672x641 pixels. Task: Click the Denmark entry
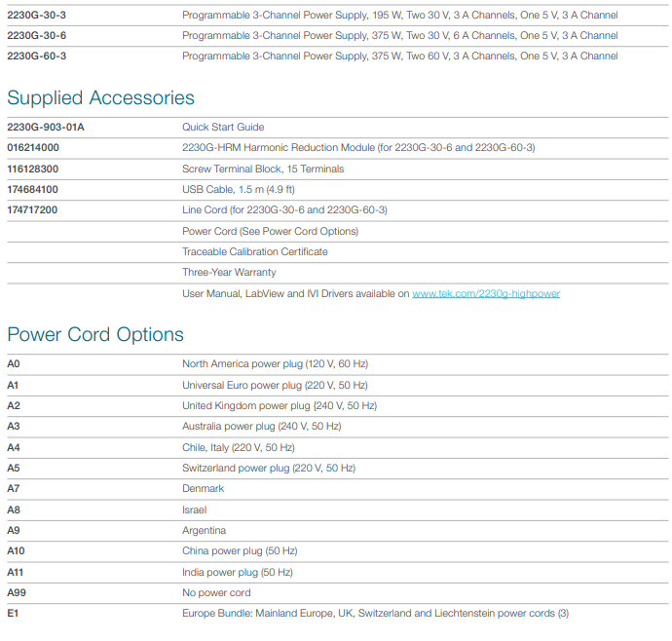[x=204, y=489]
